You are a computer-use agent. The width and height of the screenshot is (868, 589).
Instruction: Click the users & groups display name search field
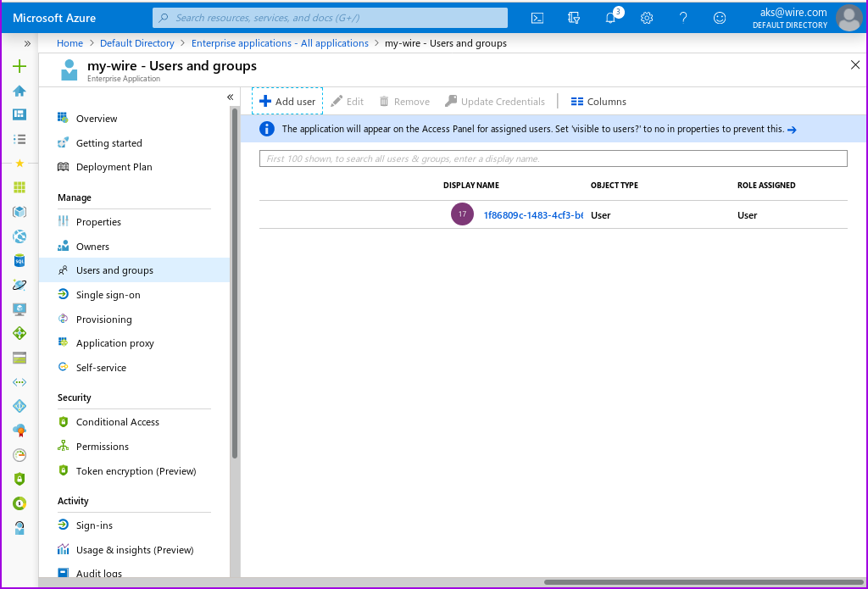point(553,158)
